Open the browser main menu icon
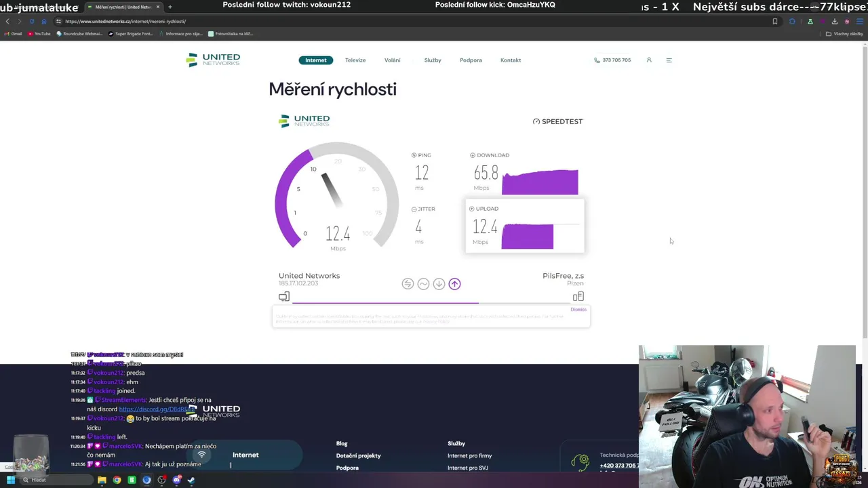868x488 pixels. pyautogui.click(x=860, y=21)
